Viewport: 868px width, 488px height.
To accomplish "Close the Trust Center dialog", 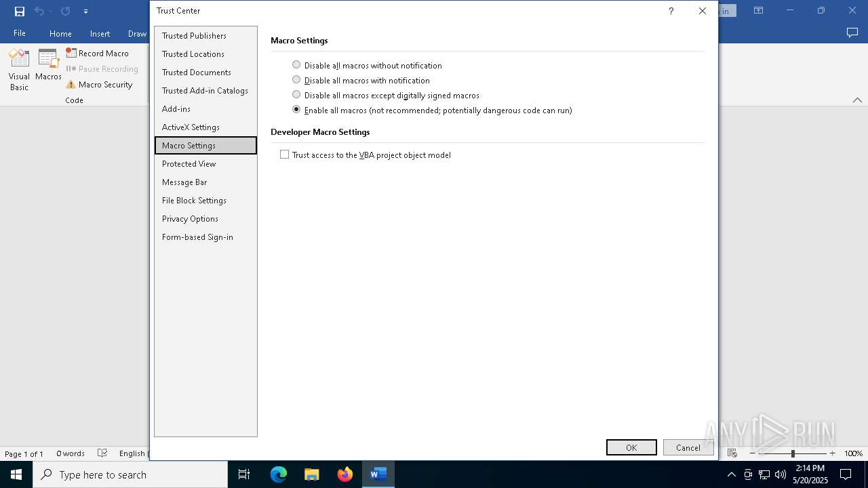I will tap(703, 11).
